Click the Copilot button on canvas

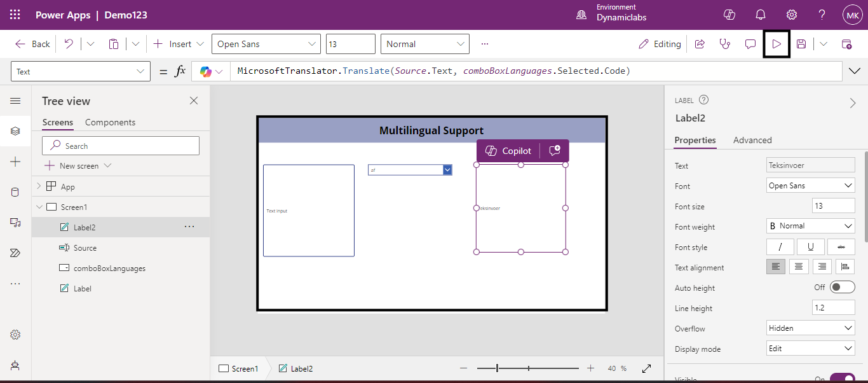tap(508, 151)
